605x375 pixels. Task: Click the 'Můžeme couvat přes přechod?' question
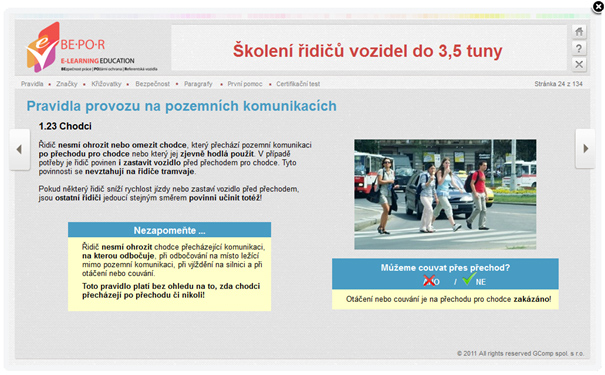coord(445,268)
